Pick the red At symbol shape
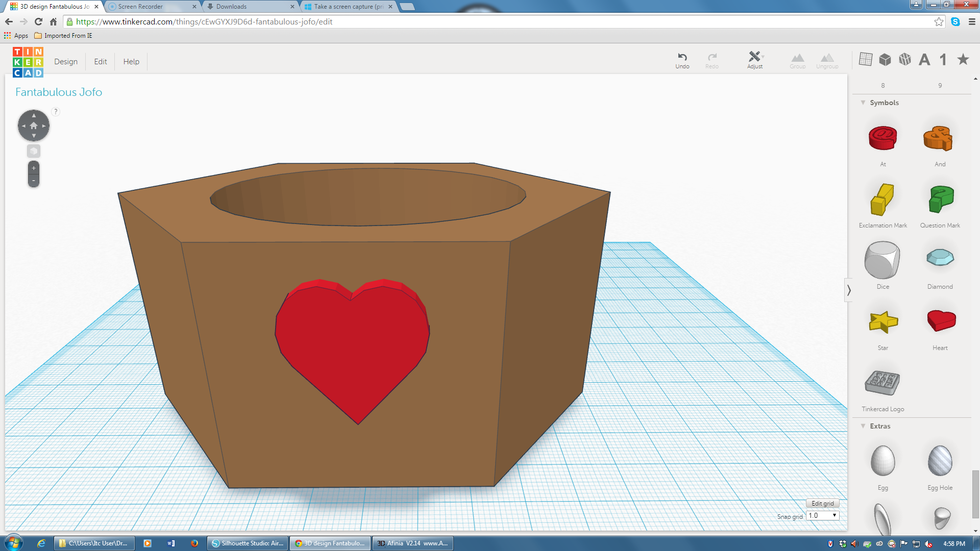 pyautogui.click(x=883, y=138)
